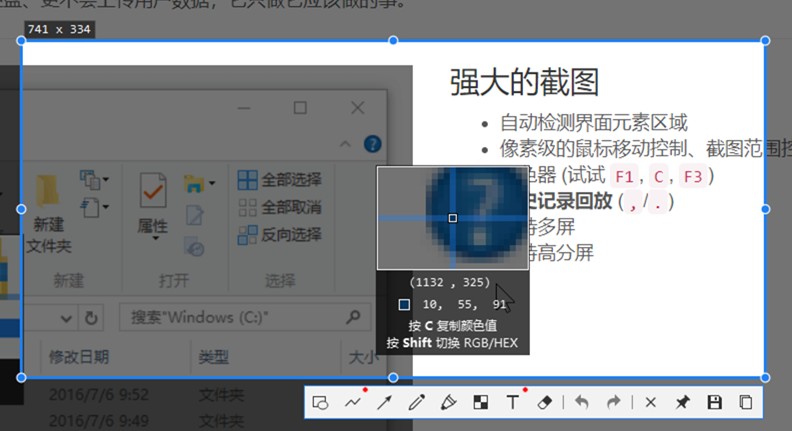Select the mosaic blur tool
Screen dimensions: 792x431
(x=480, y=403)
